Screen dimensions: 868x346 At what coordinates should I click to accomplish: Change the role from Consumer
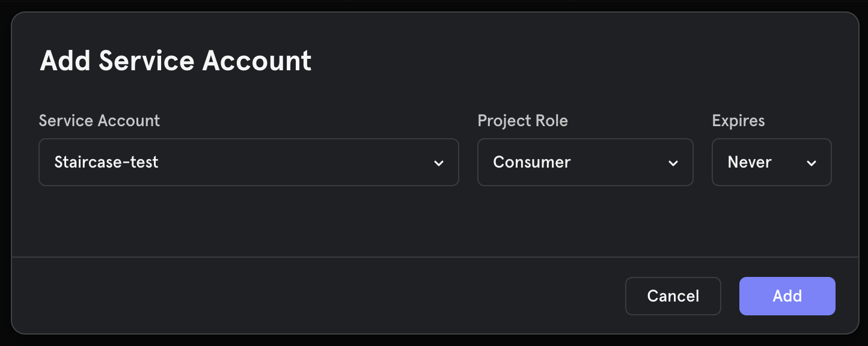(585, 162)
